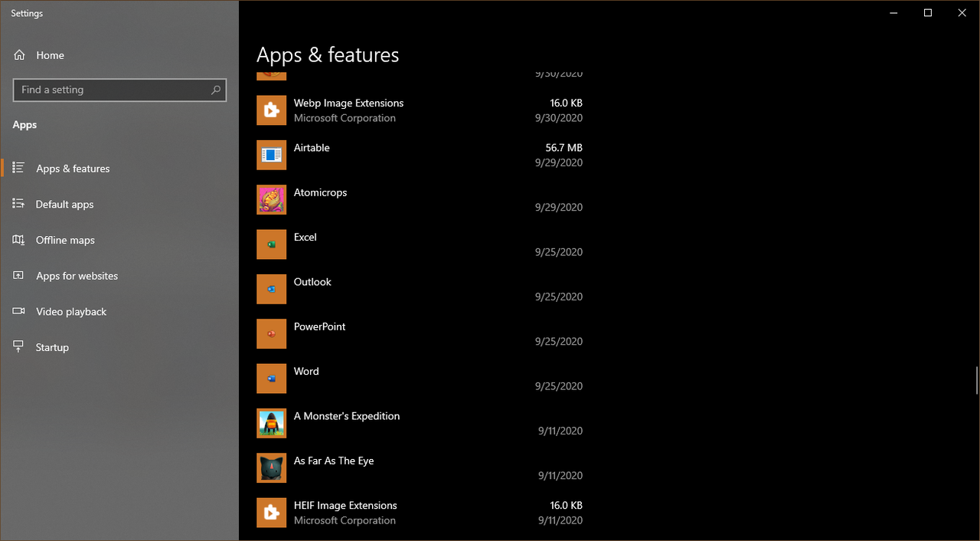Click As Far As The Eye date 9/11/2020
Viewport: 980px width, 541px height.
560,475
